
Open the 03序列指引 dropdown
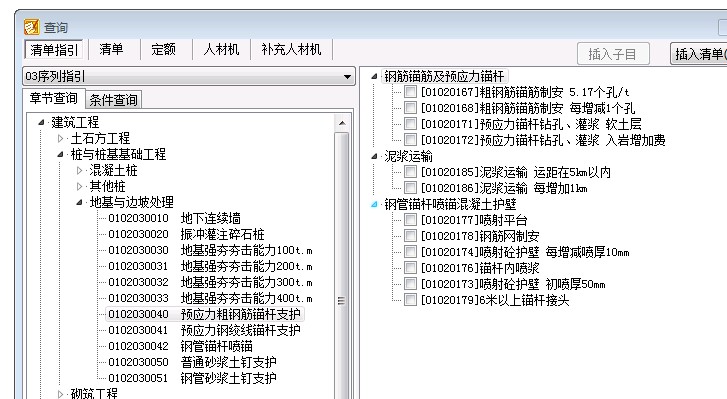tap(189, 76)
